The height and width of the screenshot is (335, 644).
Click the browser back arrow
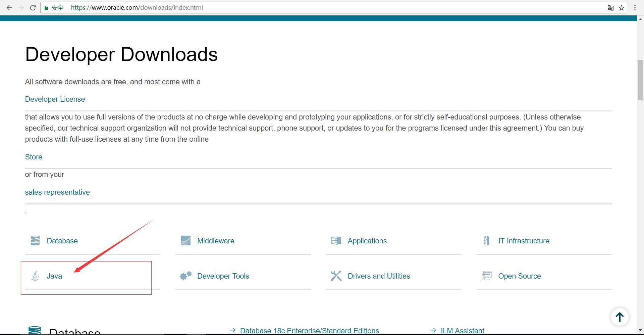[x=9, y=7]
